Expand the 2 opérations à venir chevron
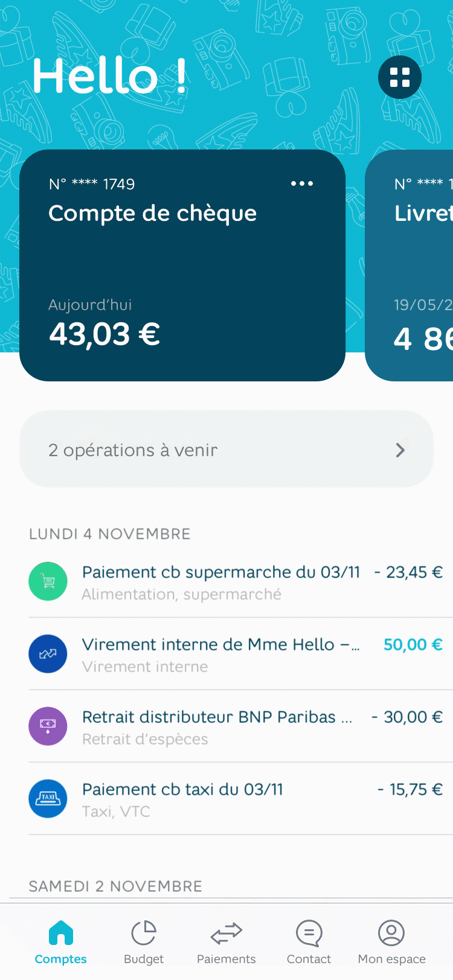This screenshot has width=453, height=980. coord(400,450)
